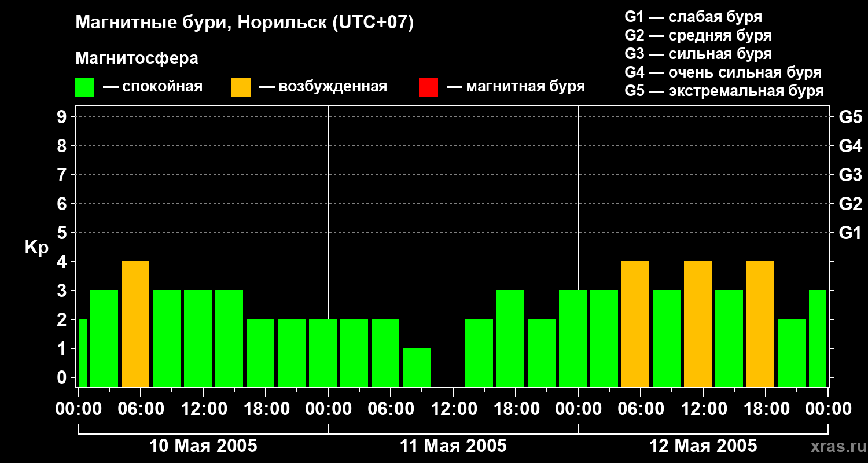
Task: Select the chart title 'Магнитные бури, Норильск (UTC+07)'
Action: [245, 23]
